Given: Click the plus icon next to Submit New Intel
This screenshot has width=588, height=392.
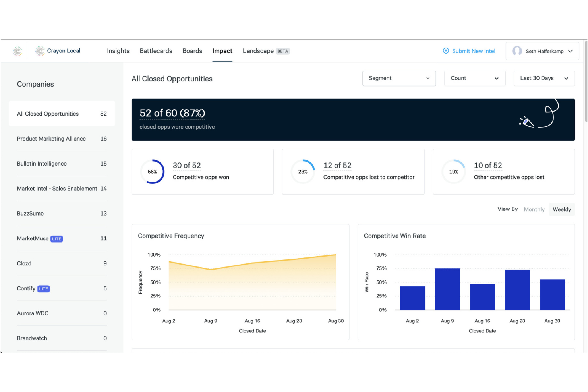Looking at the screenshot, I should tap(446, 51).
